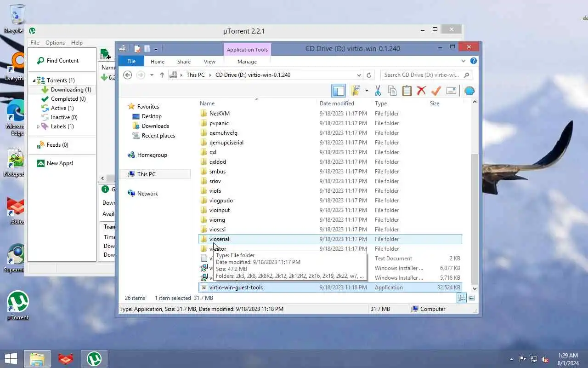Screen dimensions: 588x368
Task: Click the Properties icon in quick access toolbar
Action: pos(137,48)
